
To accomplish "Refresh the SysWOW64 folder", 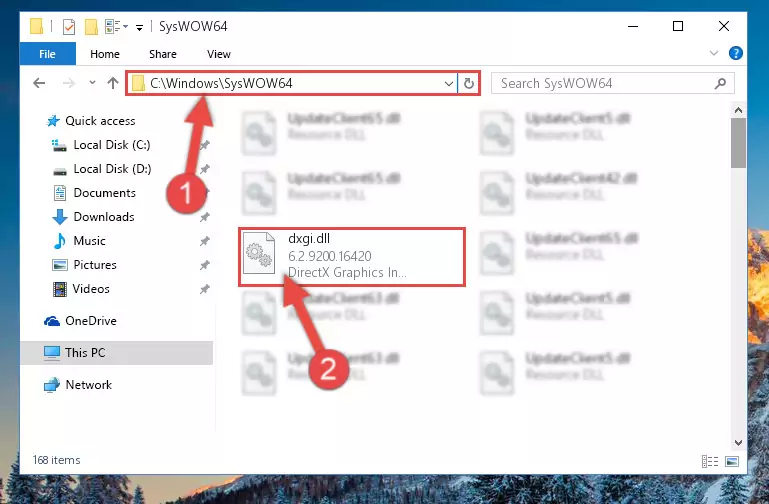I will tap(468, 83).
